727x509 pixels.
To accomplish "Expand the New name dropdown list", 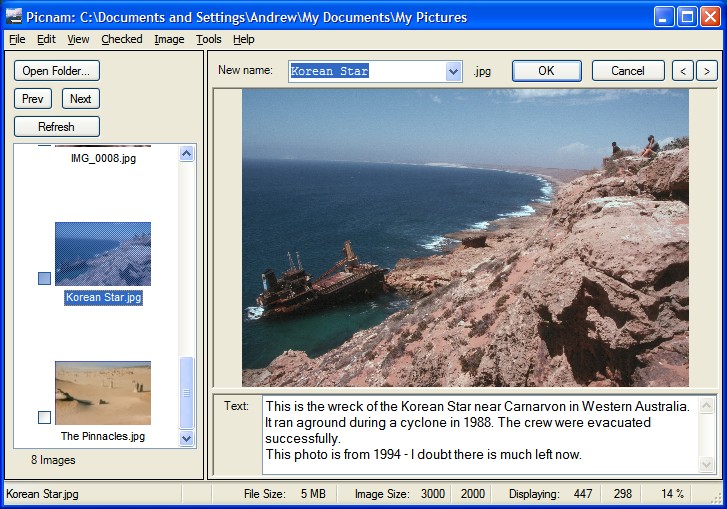I will (453, 71).
